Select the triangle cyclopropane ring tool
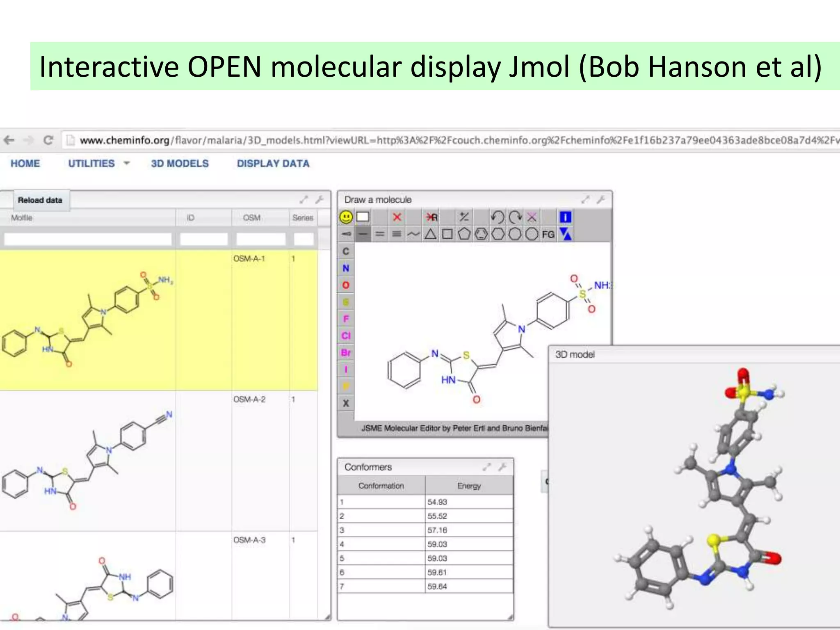The width and height of the screenshot is (840, 630). click(430, 234)
